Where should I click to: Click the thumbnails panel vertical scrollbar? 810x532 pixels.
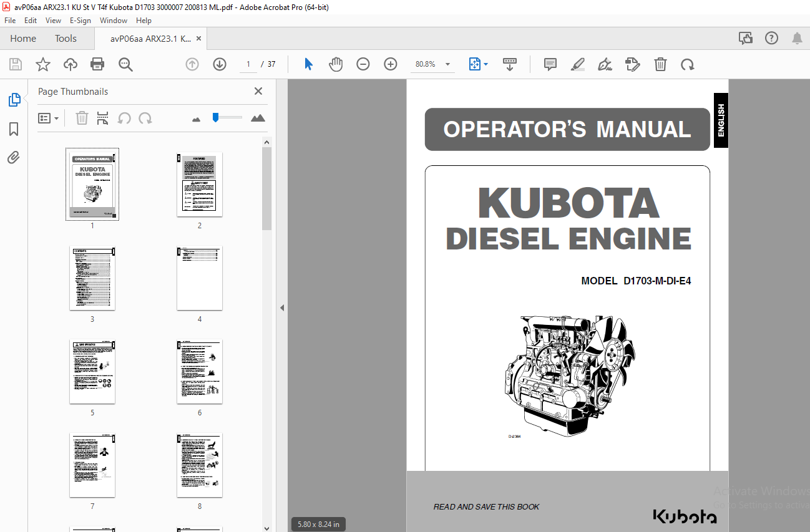click(x=266, y=190)
